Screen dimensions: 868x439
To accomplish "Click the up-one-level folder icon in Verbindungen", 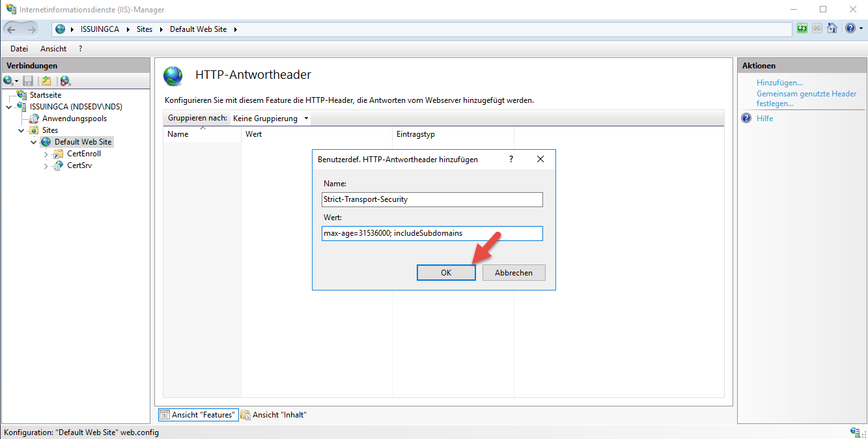I will tap(46, 81).
